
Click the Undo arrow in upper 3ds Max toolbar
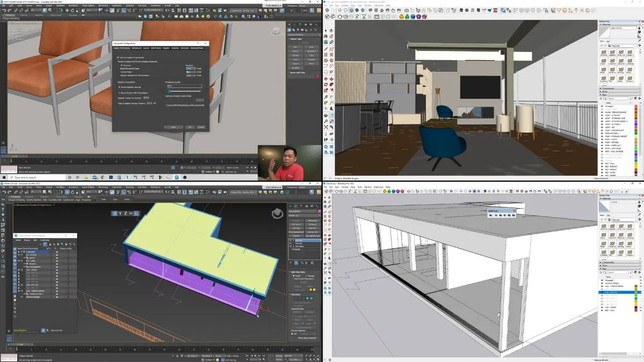(x=4, y=11)
